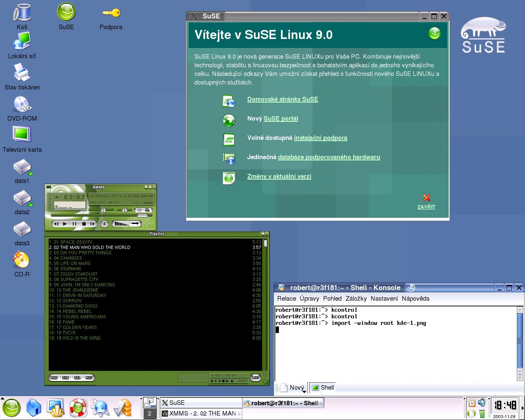Open the Domovské stránky SuSE link

(283, 99)
